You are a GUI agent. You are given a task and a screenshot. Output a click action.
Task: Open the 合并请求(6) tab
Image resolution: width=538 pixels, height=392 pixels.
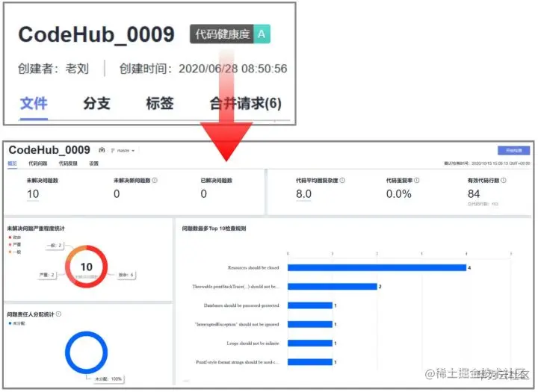pyautogui.click(x=246, y=104)
